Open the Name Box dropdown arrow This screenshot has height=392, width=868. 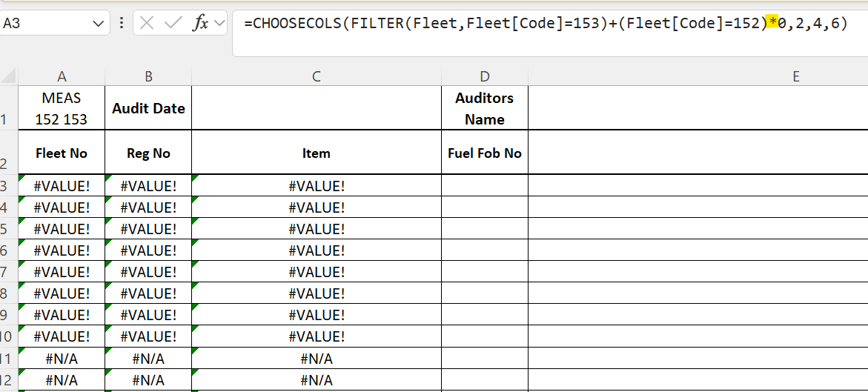click(99, 24)
